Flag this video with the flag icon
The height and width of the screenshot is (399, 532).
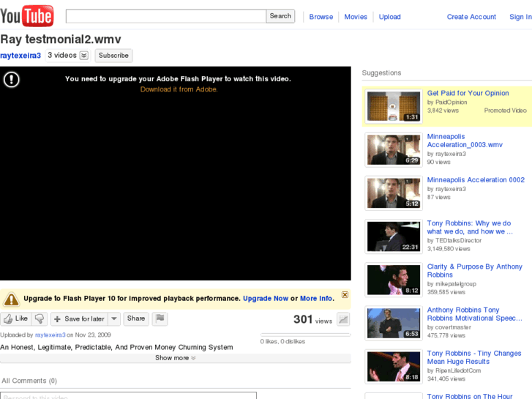click(160, 318)
